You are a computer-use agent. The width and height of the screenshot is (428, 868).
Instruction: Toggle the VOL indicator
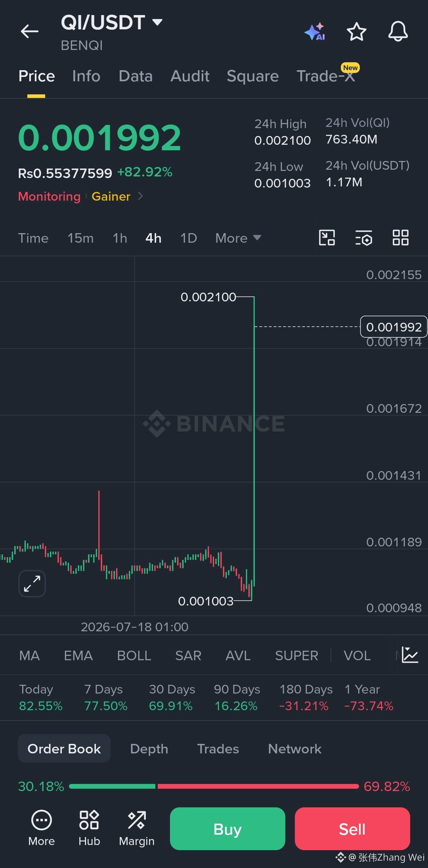tap(357, 655)
